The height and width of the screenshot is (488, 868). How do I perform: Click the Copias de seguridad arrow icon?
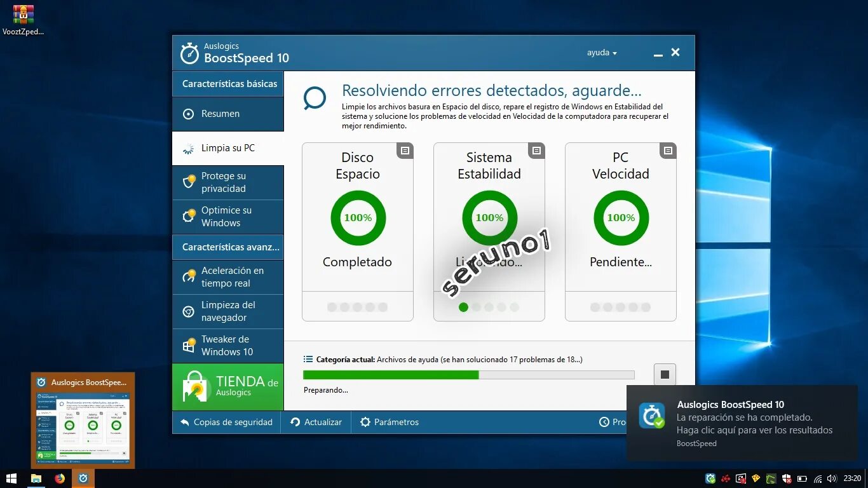[184, 422]
